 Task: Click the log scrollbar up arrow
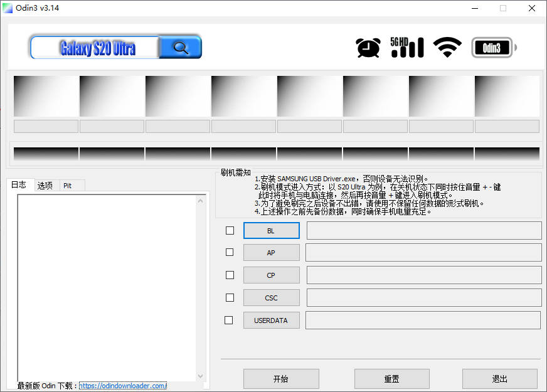pyautogui.click(x=200, y=201)
